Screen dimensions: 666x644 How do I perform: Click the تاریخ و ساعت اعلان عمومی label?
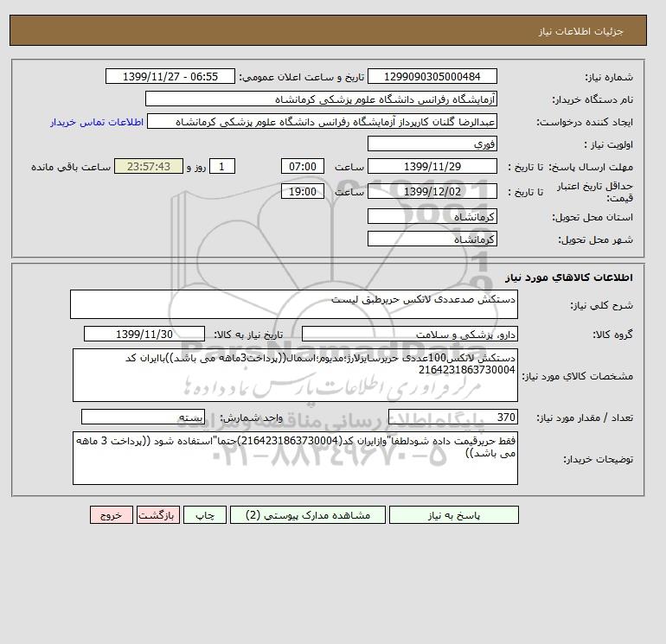click(x=302, y=77)
